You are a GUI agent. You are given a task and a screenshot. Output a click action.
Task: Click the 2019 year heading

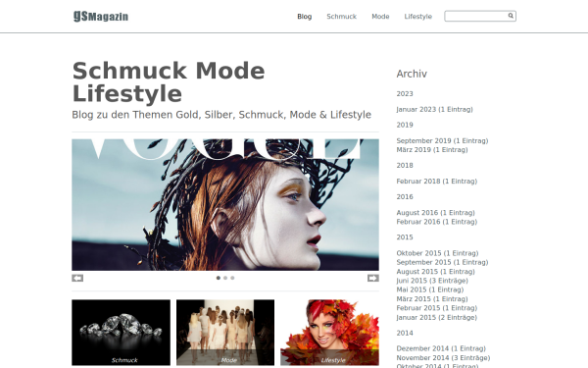(x=405, y=125)
